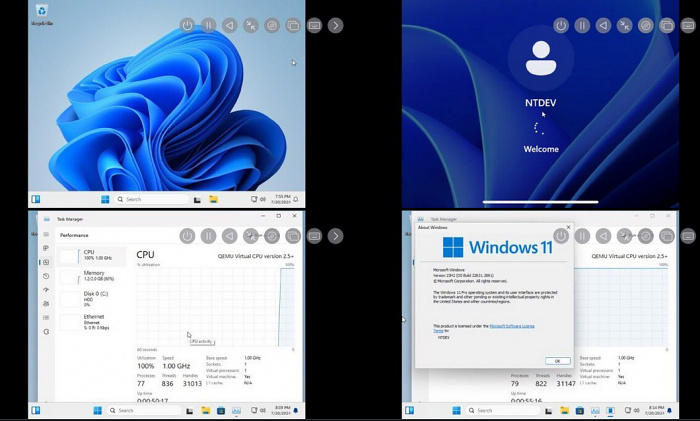Open Details list icon in lower-left Task Manager

click(46, 318)
